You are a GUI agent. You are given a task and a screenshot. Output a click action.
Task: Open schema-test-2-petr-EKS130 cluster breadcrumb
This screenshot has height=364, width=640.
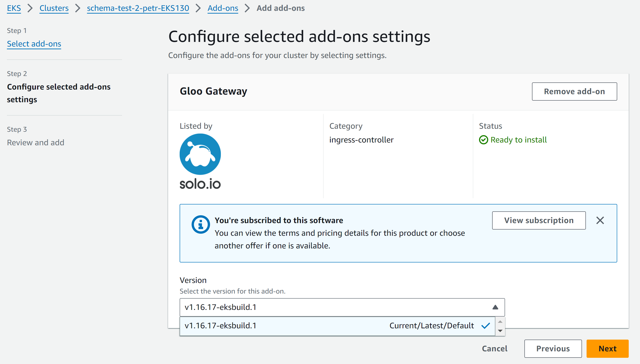coord(138,8)
